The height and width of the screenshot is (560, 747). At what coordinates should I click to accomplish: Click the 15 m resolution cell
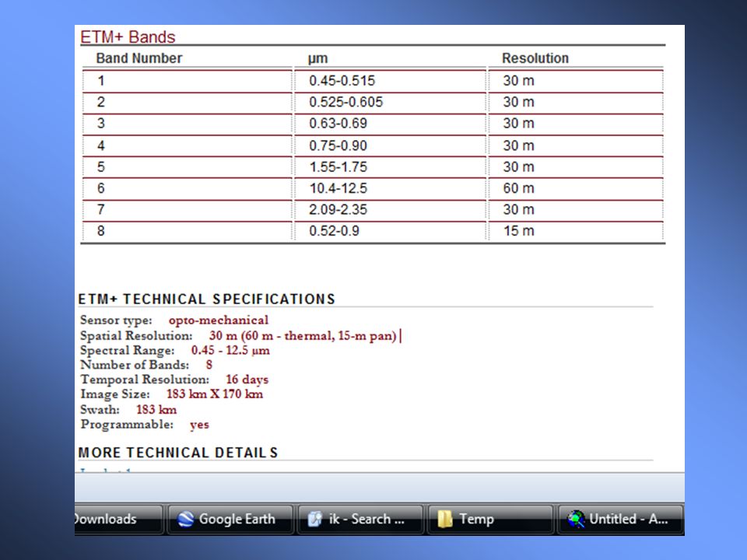[x=576, y=231]
